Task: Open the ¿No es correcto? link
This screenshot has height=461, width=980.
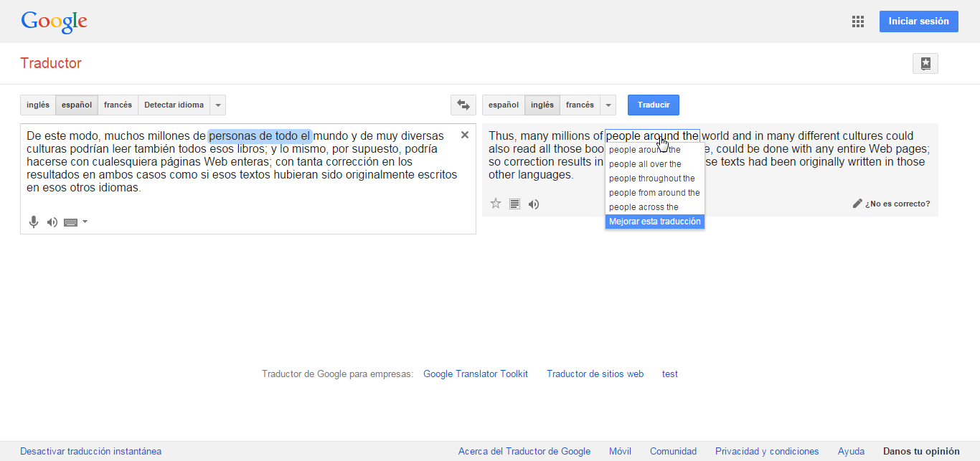Action: 897,204
